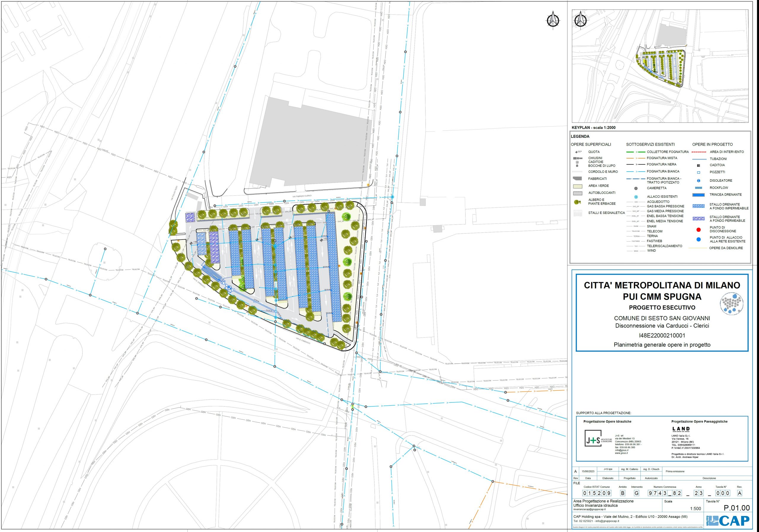This screenshot has height=532, width=759.
Task: Click the CAP logo at bottom right
Action: point(728,521)
